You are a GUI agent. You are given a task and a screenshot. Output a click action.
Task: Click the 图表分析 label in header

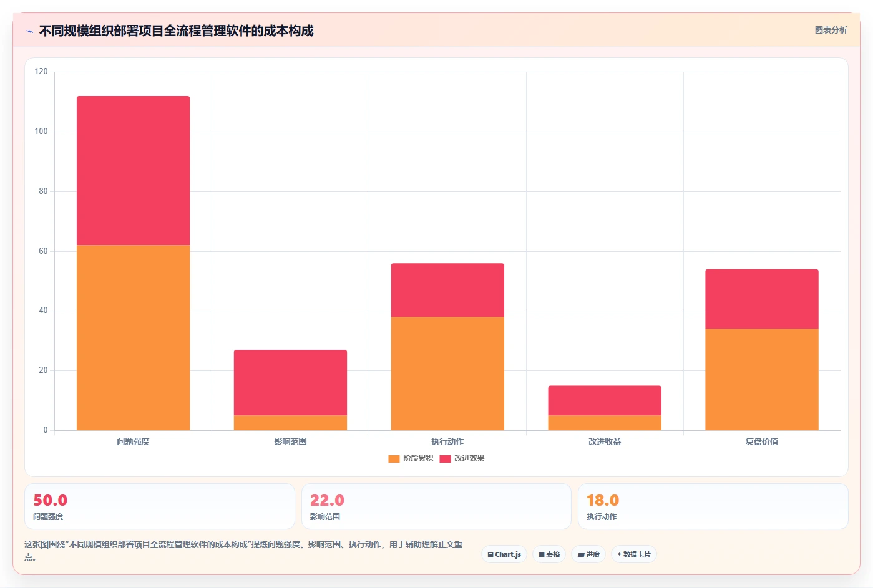click(x=831, y=30)
